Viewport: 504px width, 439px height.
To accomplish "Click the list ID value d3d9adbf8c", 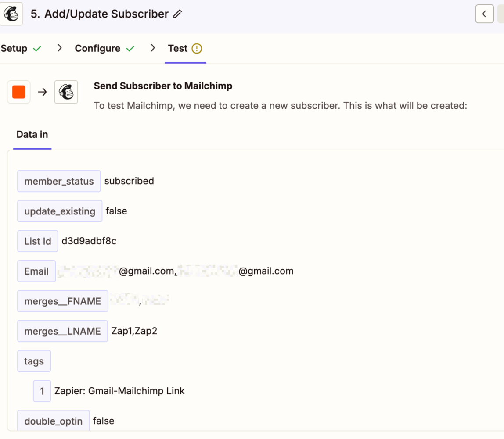I will [89, 241].
